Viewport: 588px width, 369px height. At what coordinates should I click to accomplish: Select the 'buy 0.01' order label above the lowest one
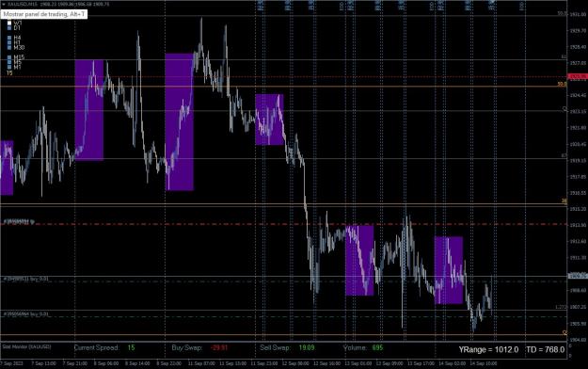coord(26,279)
